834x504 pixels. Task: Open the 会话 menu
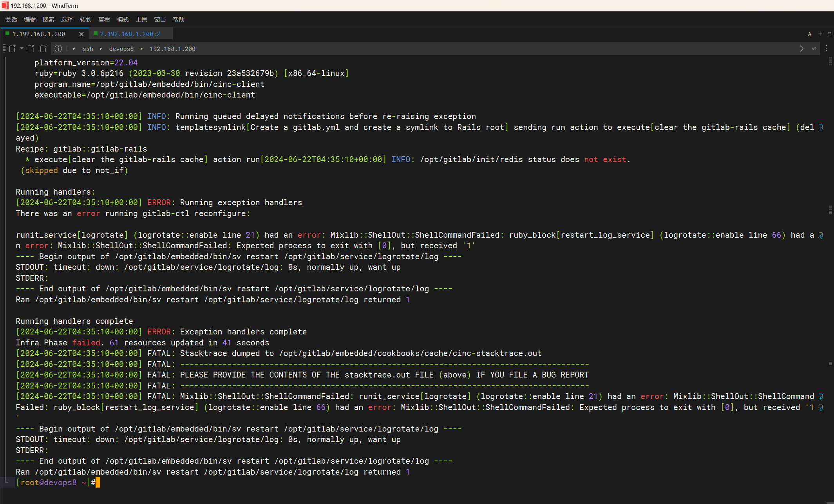[11, 19]
